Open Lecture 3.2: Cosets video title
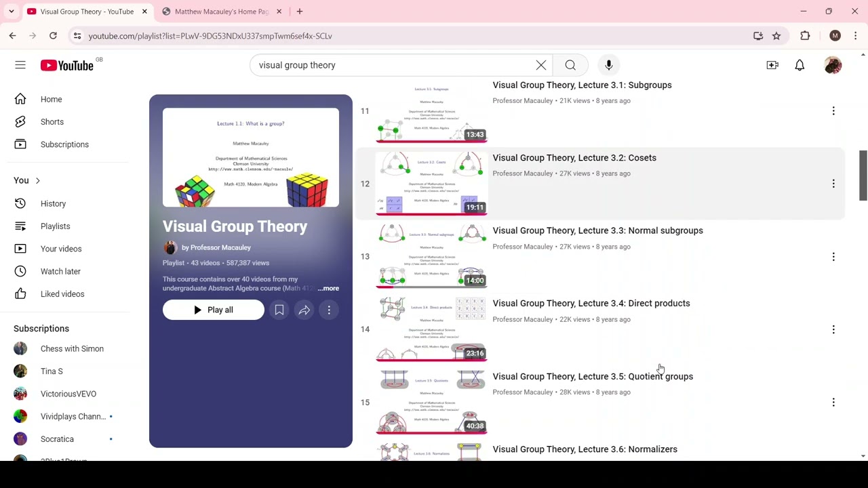Screen dimensions: 868x488 point(574,158)
